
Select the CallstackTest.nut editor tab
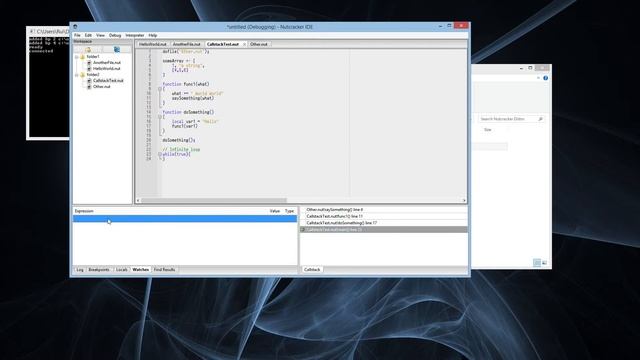coord(222,44)
